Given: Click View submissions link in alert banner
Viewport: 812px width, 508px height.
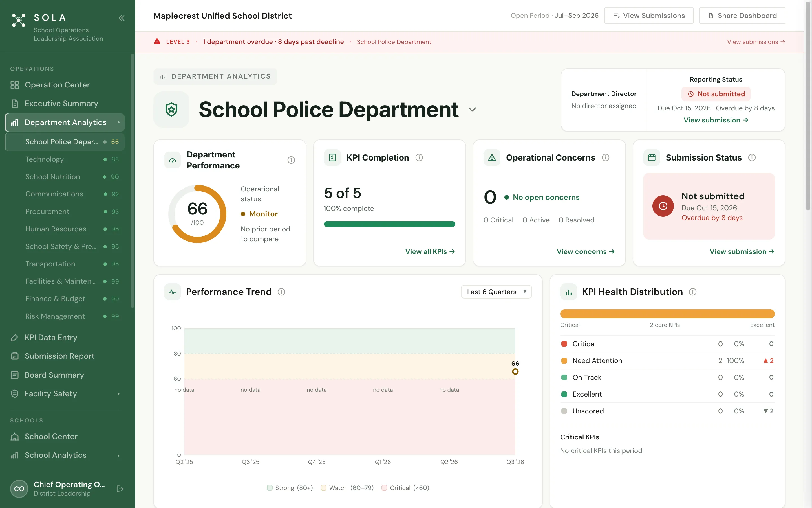Looking at the screenshot, I should 756,42.
